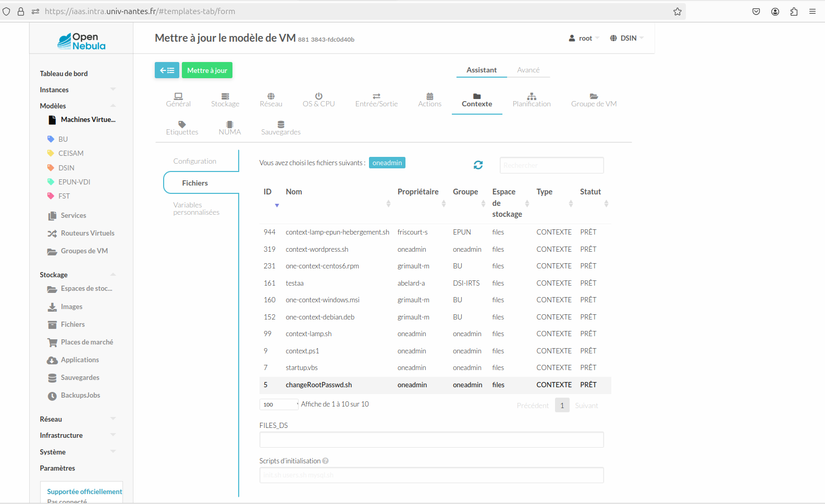Open Variables personnalisées side tab
The height and width of the screenshot is (504, 825).
click(x=196, y=208)
